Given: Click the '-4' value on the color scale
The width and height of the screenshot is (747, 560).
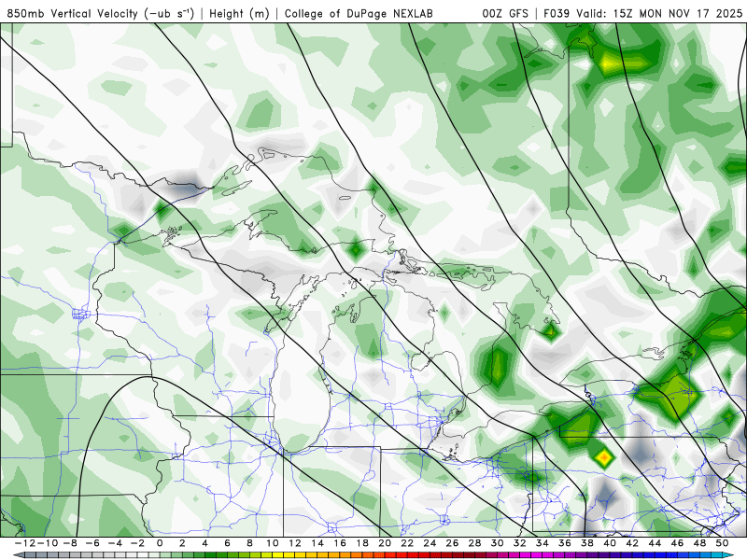Looking at the screenshot, I should coord(116,543).
